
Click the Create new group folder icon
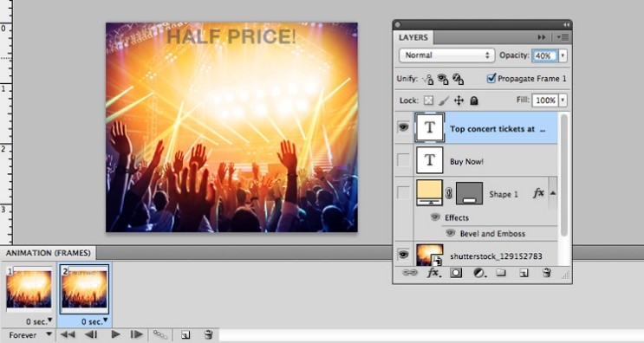501,273
